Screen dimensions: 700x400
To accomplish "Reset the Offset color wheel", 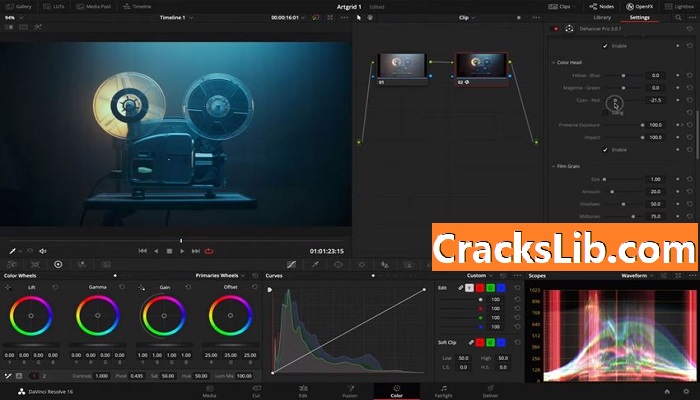I will pyautogui.click(x=254, y=287).
